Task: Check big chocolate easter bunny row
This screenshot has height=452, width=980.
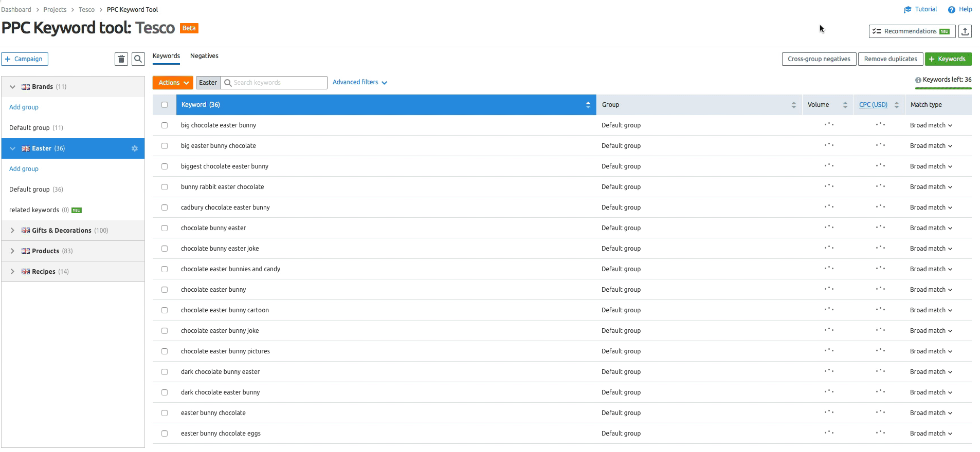Action: pos(165,125)
